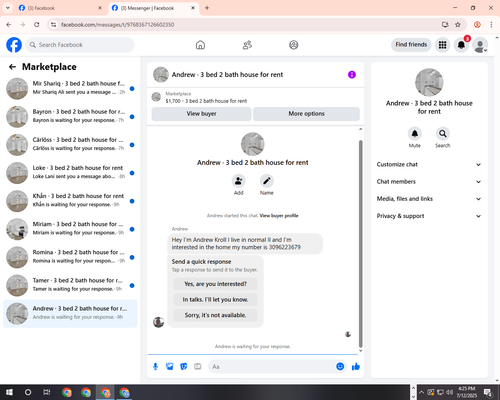
Task: Click the large listing photo in right panel
Action: point(429,82)
